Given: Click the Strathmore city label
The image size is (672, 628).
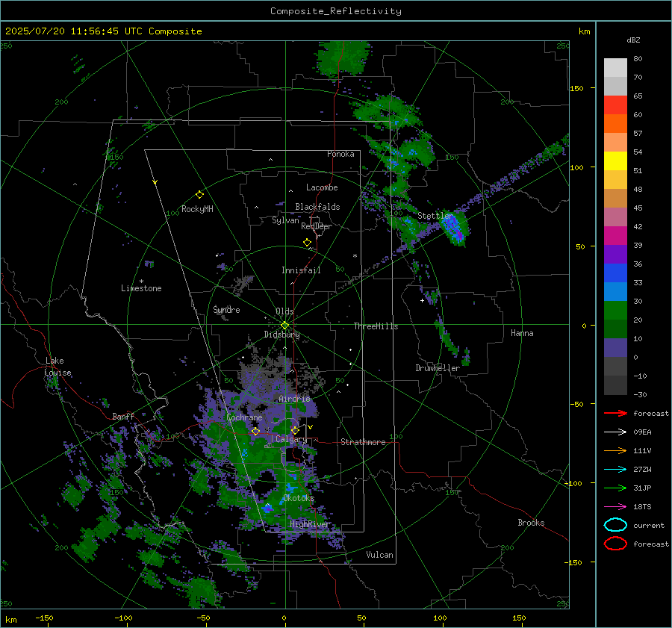Looking at the screenshot, I should coord(363,442).
